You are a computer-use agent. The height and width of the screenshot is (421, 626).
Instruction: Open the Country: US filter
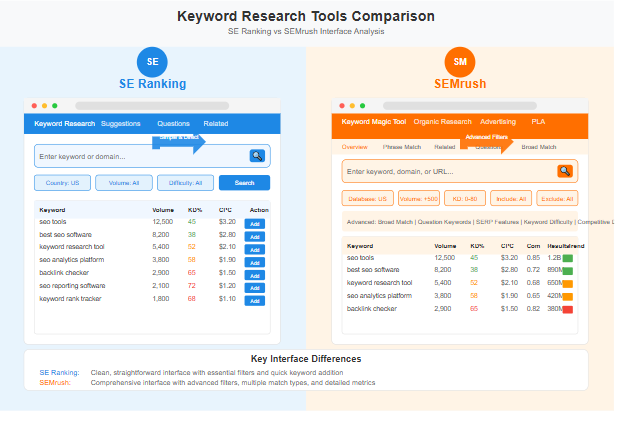click(x=62, y=183)
